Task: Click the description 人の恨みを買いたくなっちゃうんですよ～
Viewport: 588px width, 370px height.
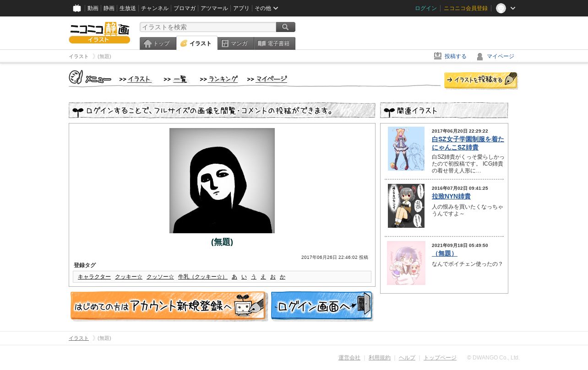Action: pos(468,210)
